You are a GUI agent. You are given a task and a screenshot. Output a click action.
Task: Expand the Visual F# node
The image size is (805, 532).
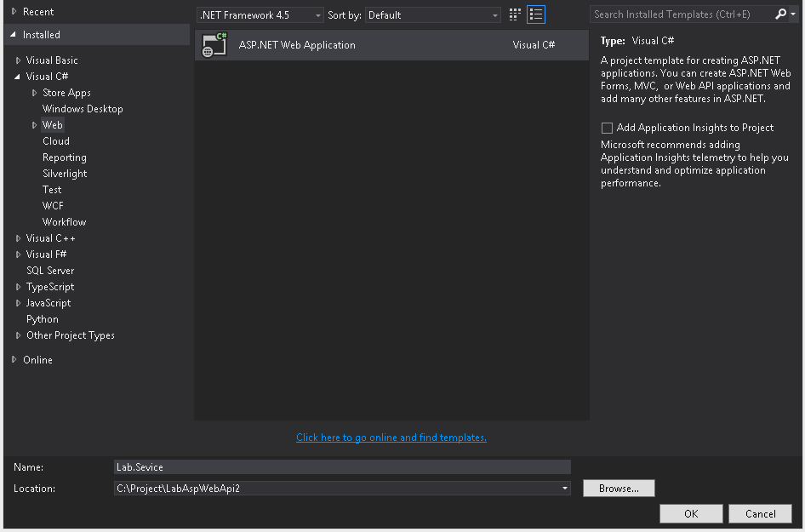coord(18,255)
